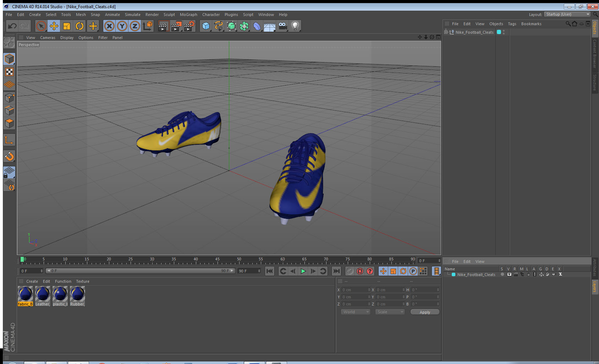Render to Picture Viewer icon

176,26
